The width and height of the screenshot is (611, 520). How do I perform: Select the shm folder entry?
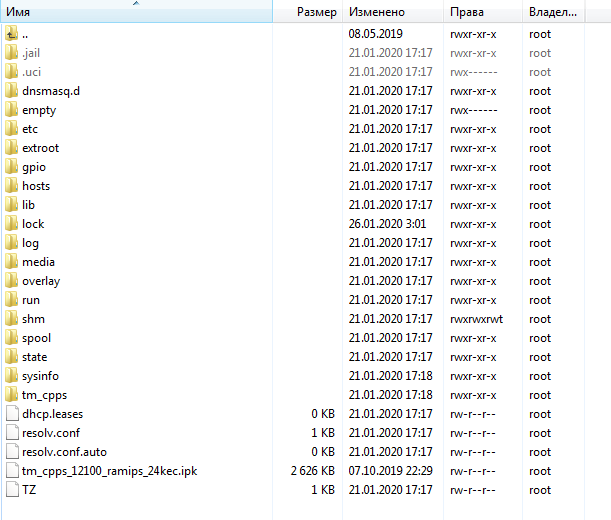(x=33, y=319)
